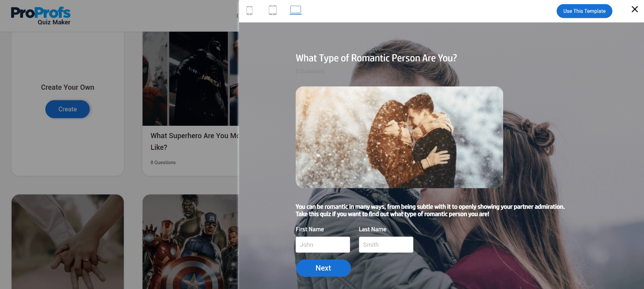This screenshot has width=644, height=289.
Task: Open the Avengers quiz thumbnail
Action: coord(190,241)
